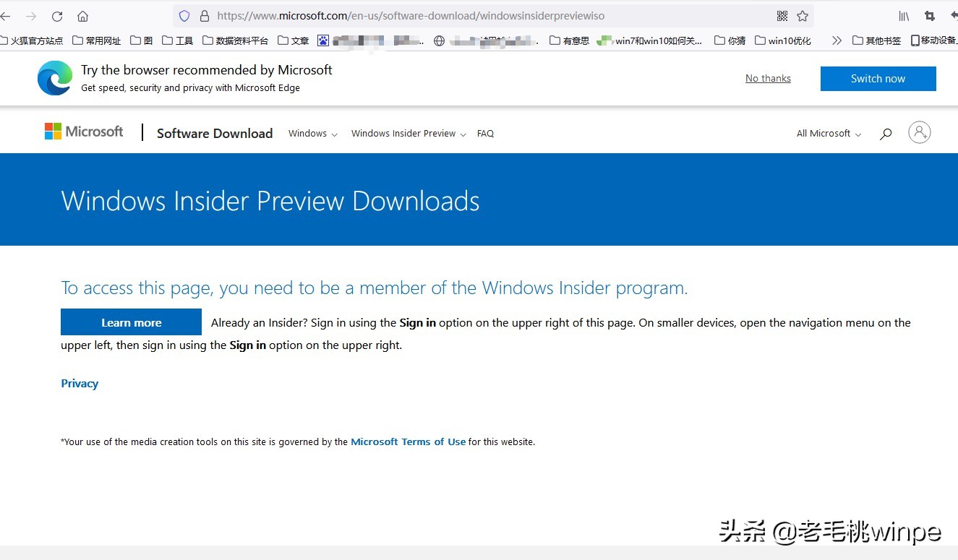Viewport: 958px width, 560px height.
Task: Click the 'To access this page' heading text
Action: coord(375,288)
